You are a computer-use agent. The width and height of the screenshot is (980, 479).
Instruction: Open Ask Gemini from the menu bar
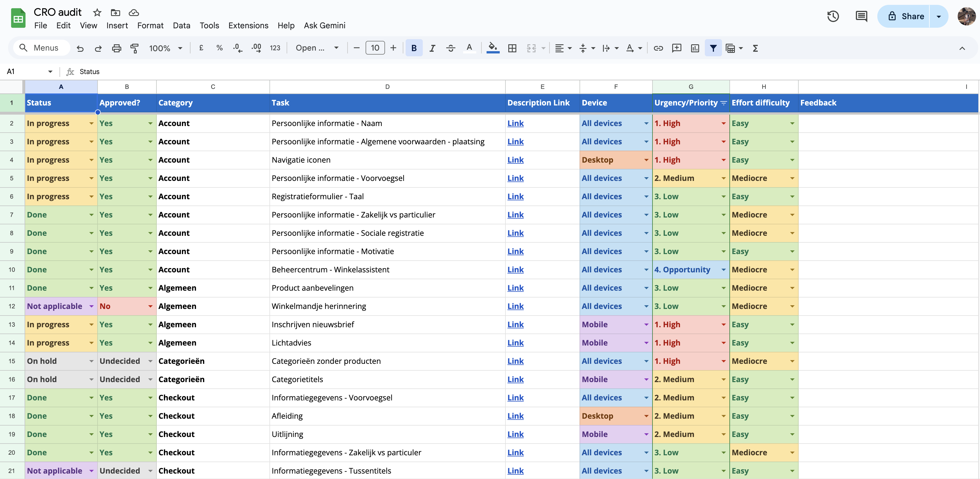[324, 25]
